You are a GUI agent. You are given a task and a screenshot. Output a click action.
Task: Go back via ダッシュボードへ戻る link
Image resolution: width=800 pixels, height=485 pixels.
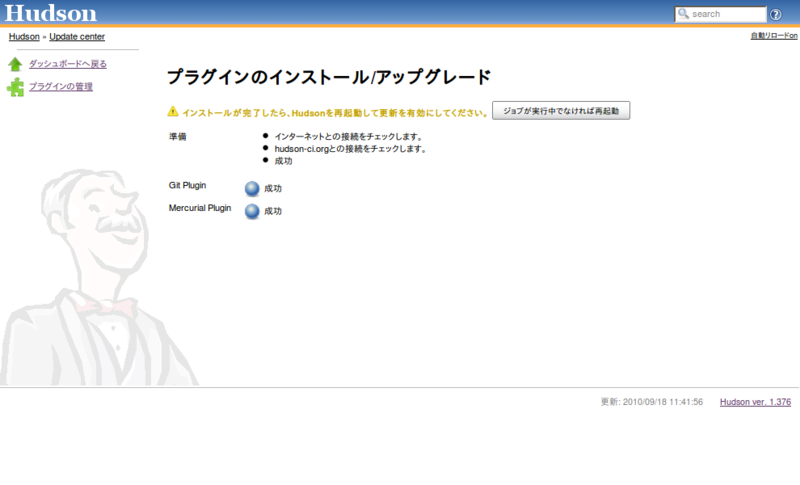[68, 64]
